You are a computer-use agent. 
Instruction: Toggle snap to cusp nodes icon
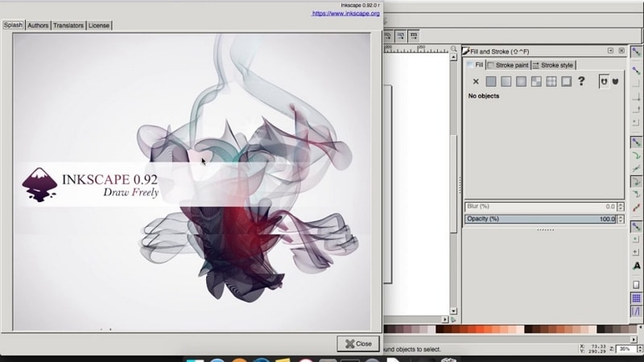636,182
